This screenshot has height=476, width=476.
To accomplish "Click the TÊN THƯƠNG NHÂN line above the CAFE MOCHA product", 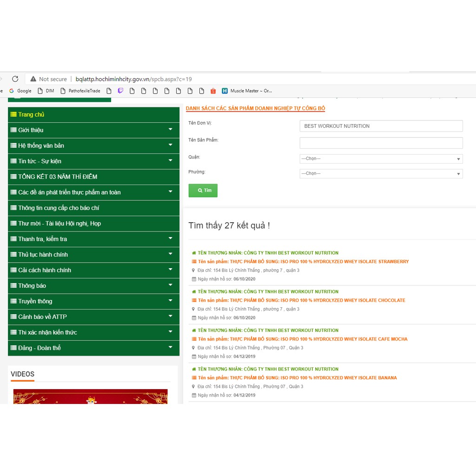I will (268, 331).
